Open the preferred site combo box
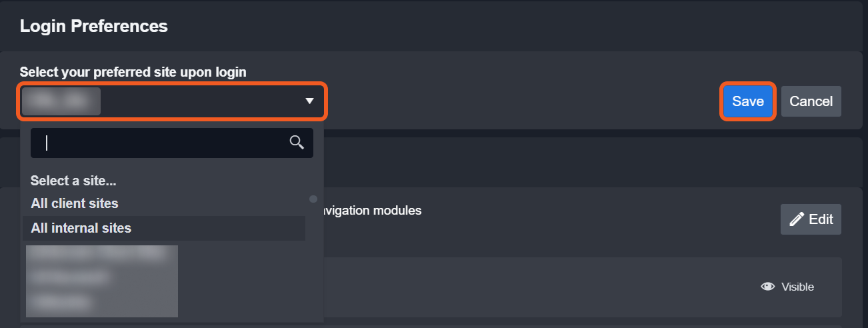This screenshot has width=868, height=328. tap(172, 101)
